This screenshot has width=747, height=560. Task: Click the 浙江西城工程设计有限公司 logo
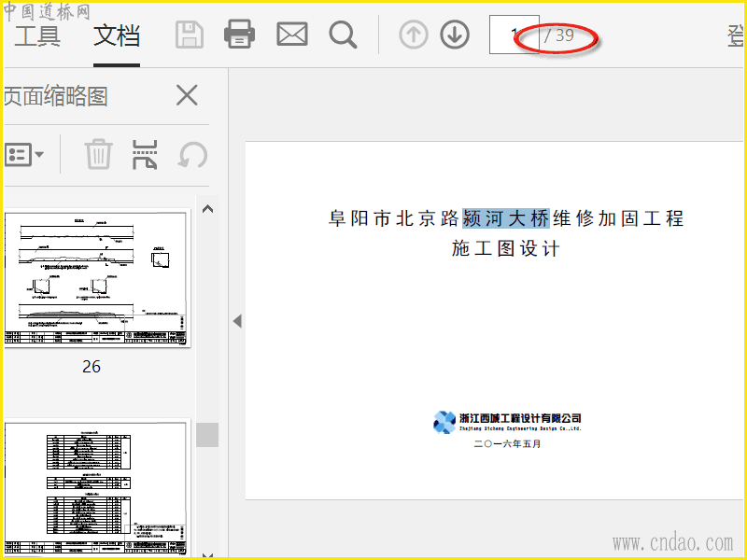(x=507, y=422)
